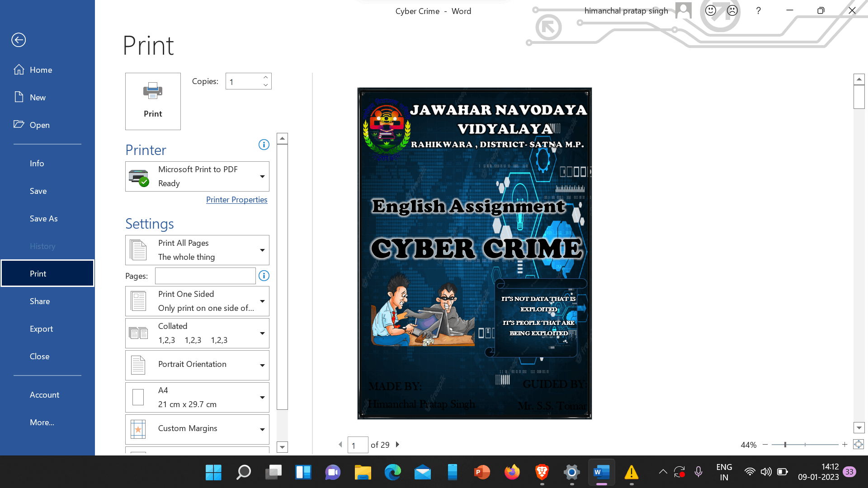Open the Help question mark icon
The width and height of the screenshot is (868, 488).
(758, 11)
